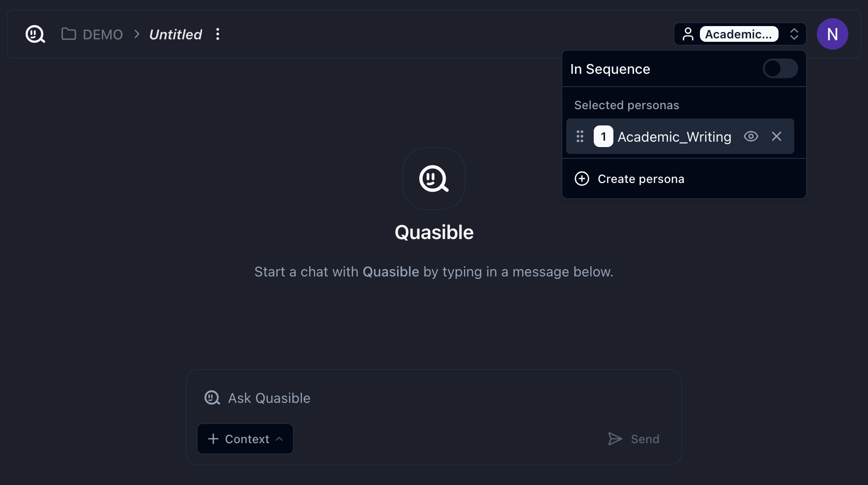This screenshot has width=868, height=485.
Task: Click the persona person icon
Action: [x=688, y=34]
